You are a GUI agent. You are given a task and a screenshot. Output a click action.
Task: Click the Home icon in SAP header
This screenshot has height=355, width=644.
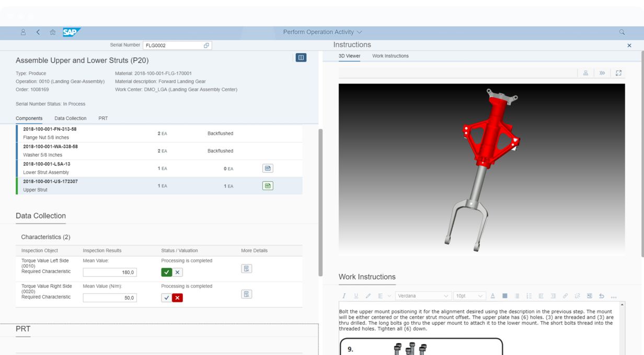pos(53,32)
